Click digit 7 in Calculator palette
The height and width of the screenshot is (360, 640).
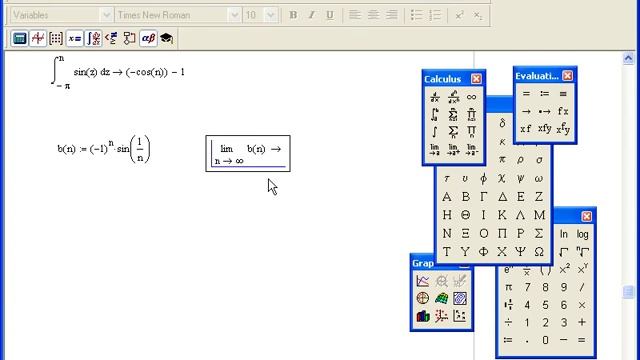tap(527, 287)
